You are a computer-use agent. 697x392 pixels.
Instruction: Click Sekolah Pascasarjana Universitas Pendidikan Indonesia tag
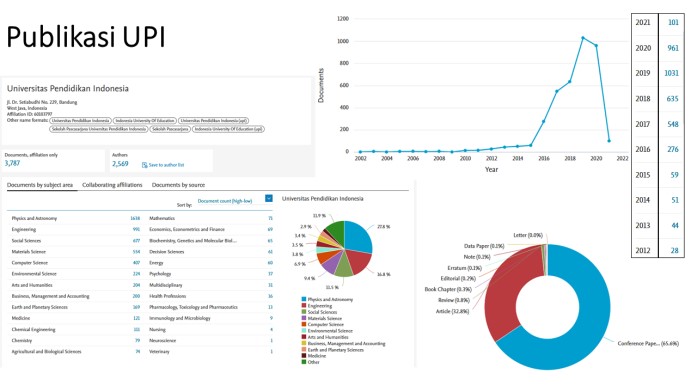coord(99,129)
